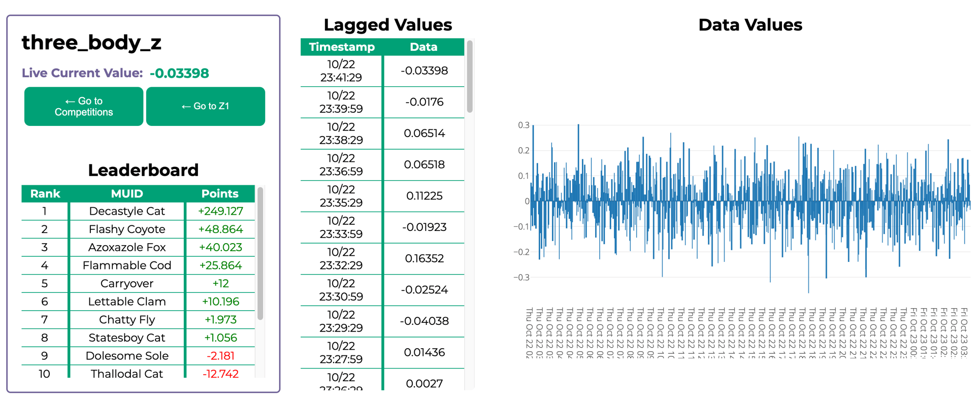Screen dimensions: 980x400
Task: Click the leaderboard vertical scrollbar
Action: pos(260,254)
